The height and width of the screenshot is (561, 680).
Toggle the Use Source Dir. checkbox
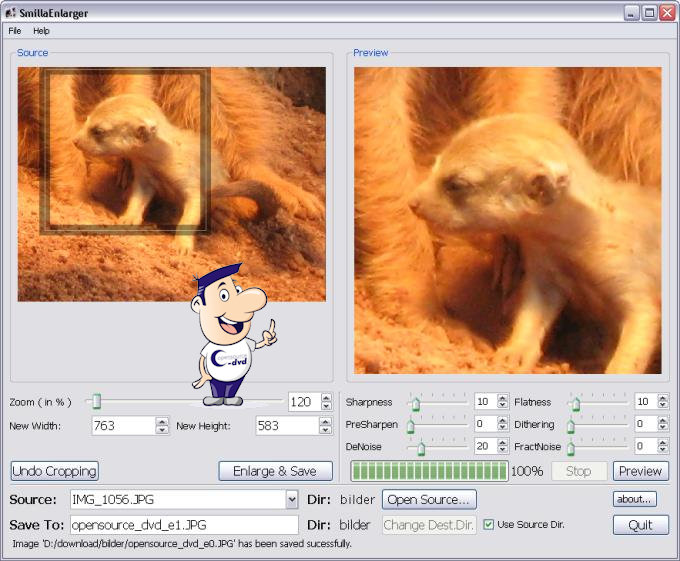tap(489, 525)
